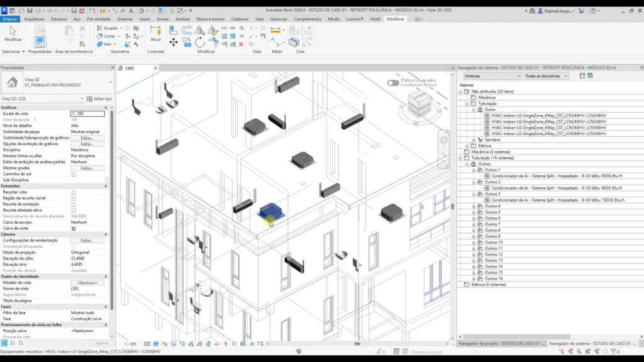Open the Selecionar panel dropdown
The height and width of the screenshot is (362, 644).
click(14, 52)
